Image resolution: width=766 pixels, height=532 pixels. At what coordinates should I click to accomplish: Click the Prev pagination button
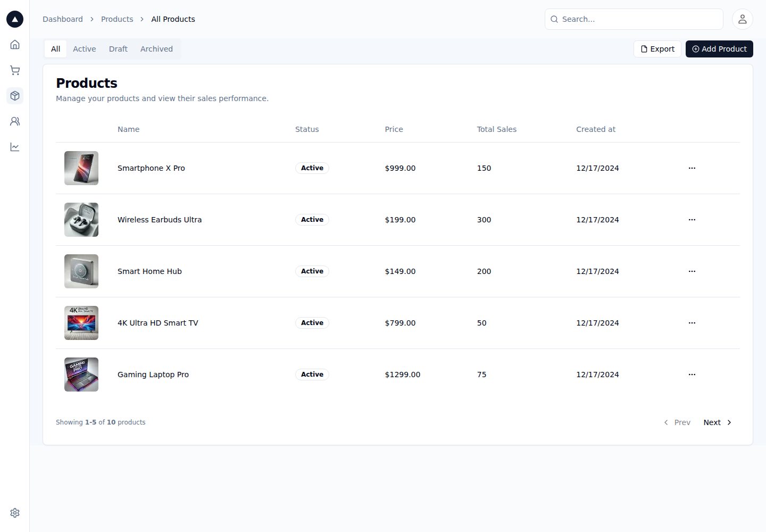click(677, 422)
